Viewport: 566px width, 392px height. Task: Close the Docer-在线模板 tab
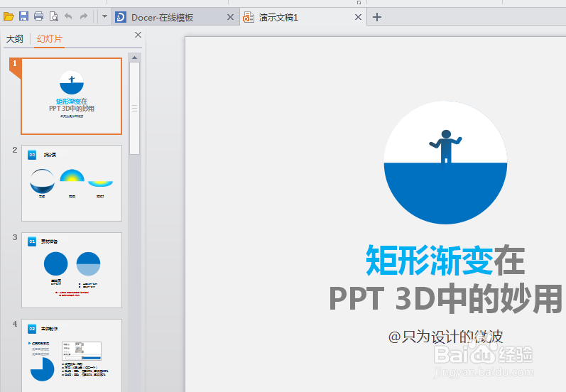pyautogui.click(x=230, y=17)
